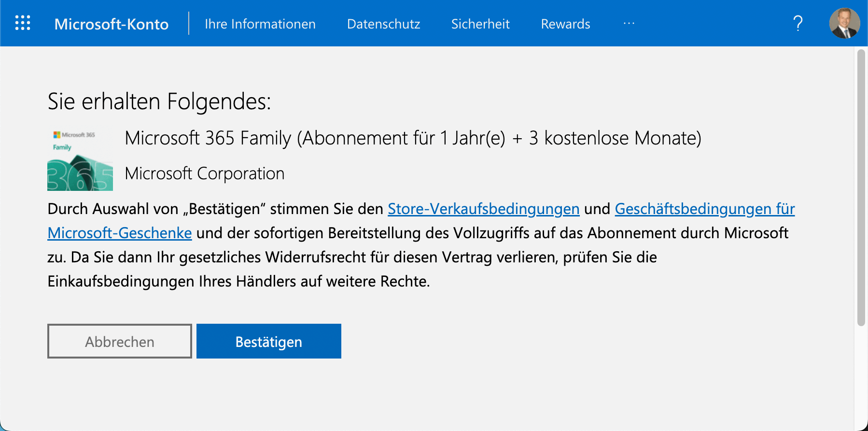The image size is (868, 431).
Task: Open Geschäftsbedingungen für Microsoft-Geschenke link
Action: pyautogui.click(x=705, y=209)
